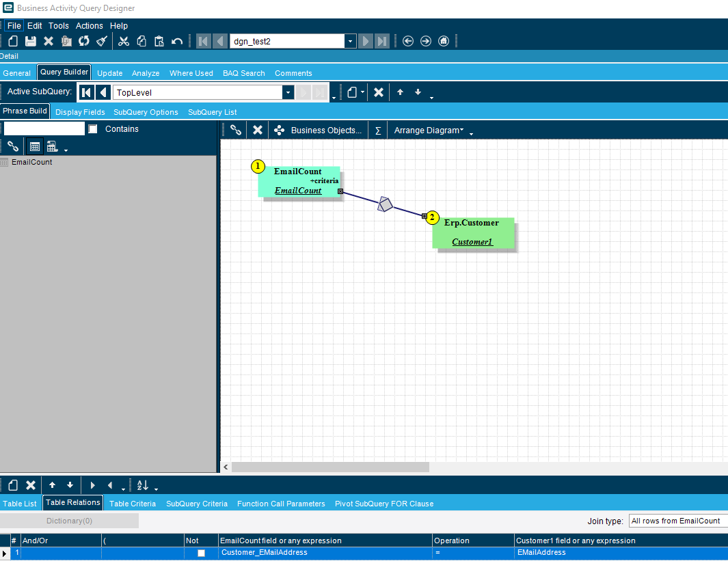Switch to the Table List tab
This screenshot has height=574, width=728.
tap(20, 504)
